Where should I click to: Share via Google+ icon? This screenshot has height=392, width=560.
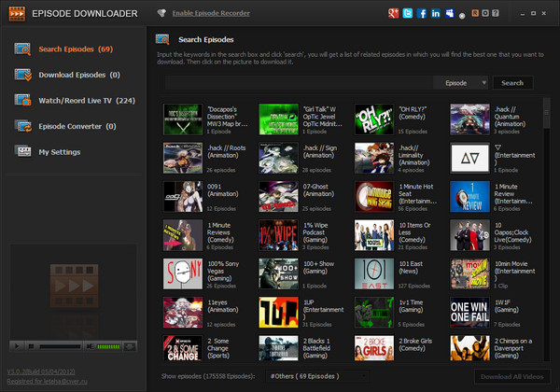pos(394,13)
